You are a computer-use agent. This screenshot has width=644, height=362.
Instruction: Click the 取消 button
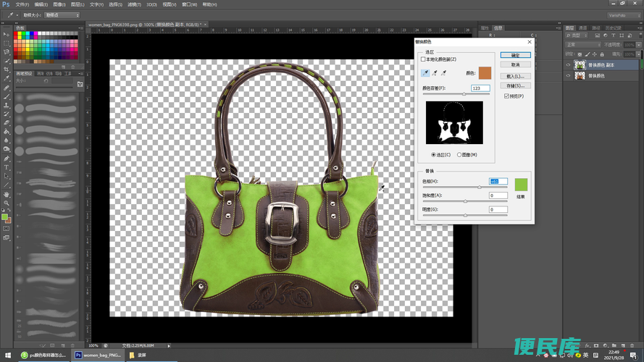tap(515, 64)
